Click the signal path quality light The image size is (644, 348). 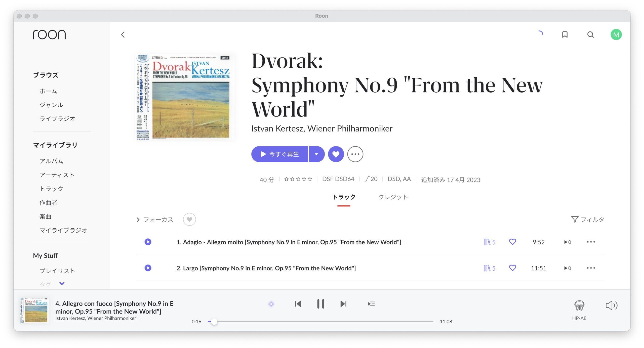(271, 304)
